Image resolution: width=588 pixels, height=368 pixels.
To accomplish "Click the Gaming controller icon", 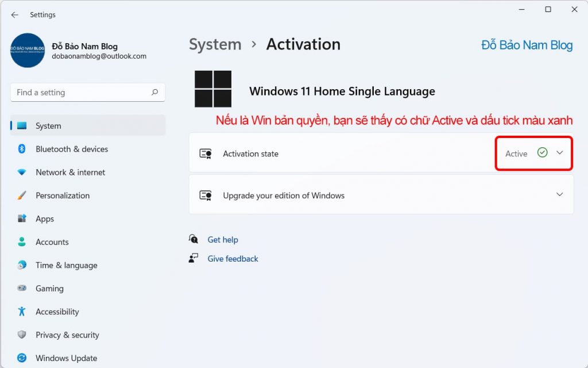I will [22, 289].
